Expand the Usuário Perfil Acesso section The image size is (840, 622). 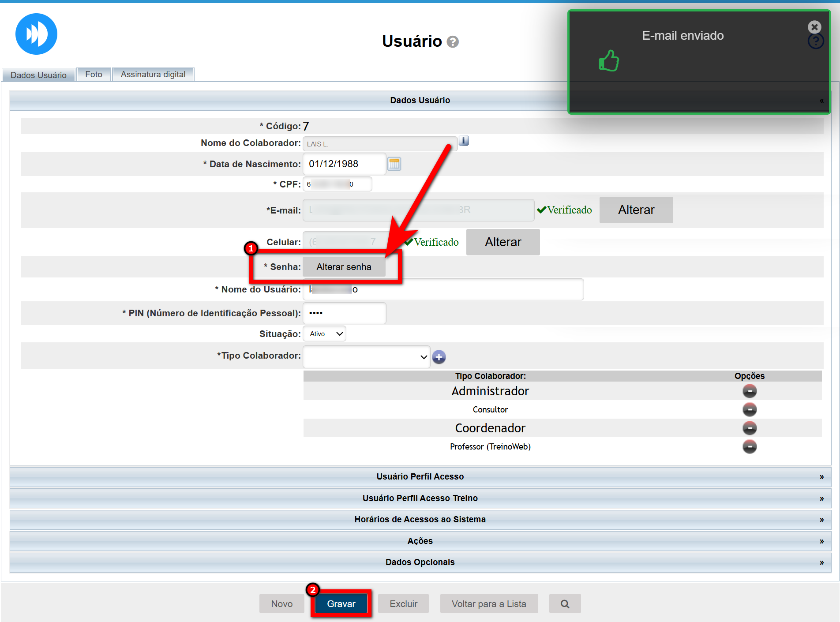coord(420,477)
